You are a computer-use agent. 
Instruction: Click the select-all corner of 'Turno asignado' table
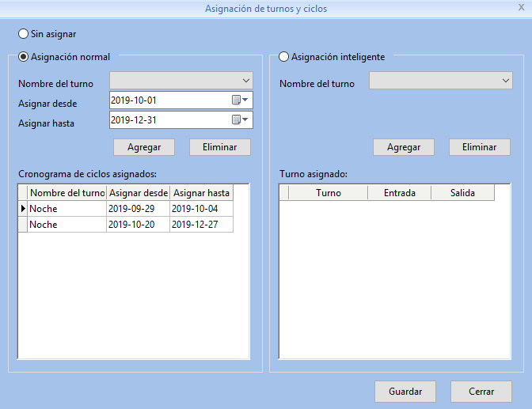tap(284, 192)
